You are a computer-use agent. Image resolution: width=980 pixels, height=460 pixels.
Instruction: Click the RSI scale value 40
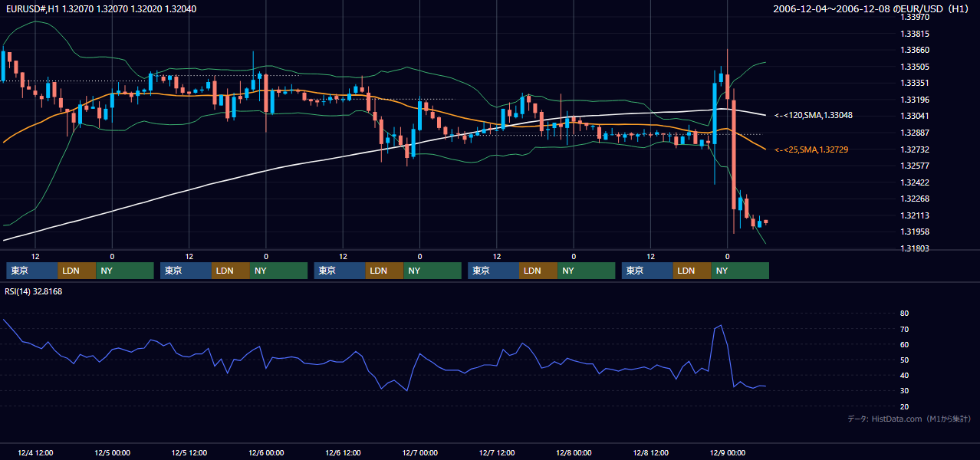(904, 375)
